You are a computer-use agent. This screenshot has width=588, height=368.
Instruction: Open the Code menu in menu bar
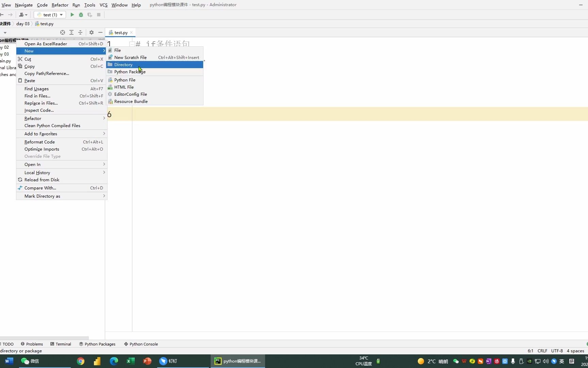click(42, 5)
